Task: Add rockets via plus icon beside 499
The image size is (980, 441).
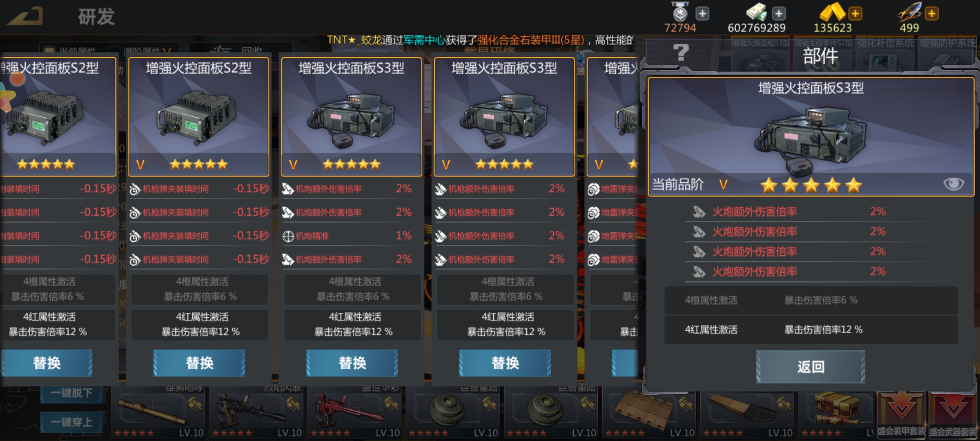Action: tap(931, 13)
